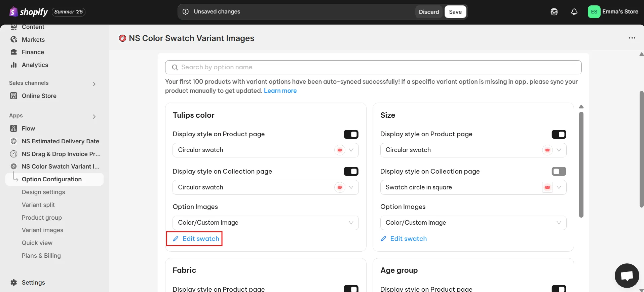
Task: Open Tulips color Product page style dropdown
Action: click(x=266, y=150)
